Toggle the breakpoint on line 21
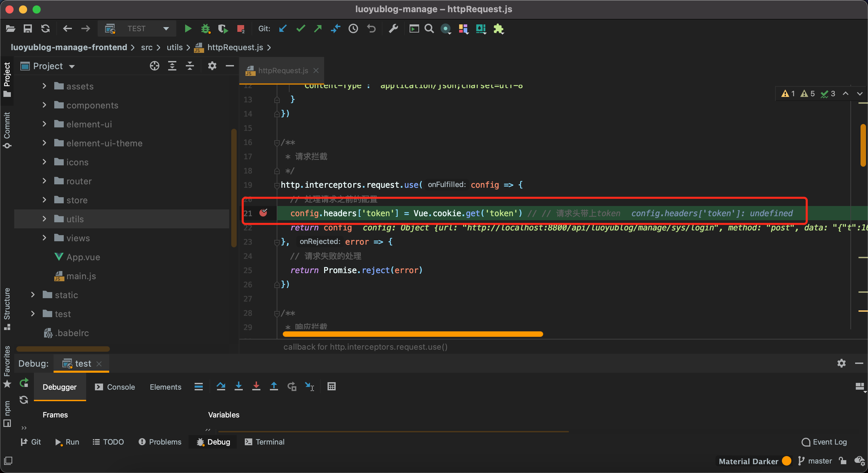Image resolution: width=868 pixels, height=473 pixels. (263, 213)
